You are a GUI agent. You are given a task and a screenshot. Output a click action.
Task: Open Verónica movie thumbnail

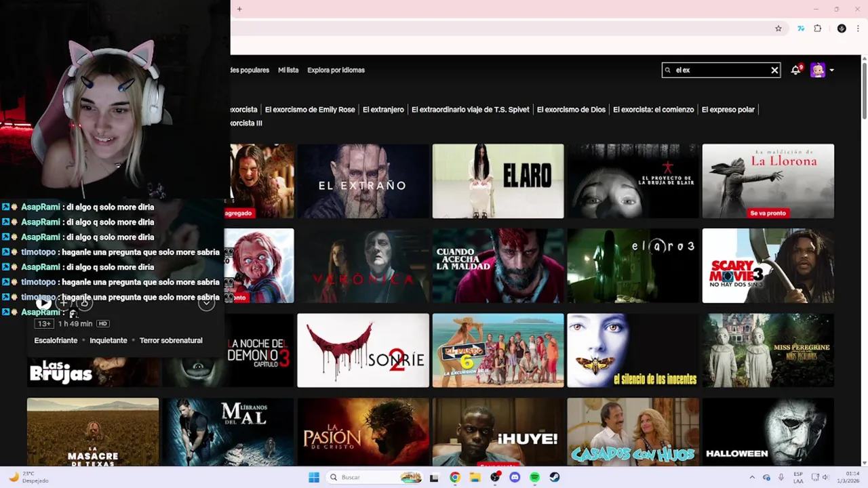(x=363, y=266)
